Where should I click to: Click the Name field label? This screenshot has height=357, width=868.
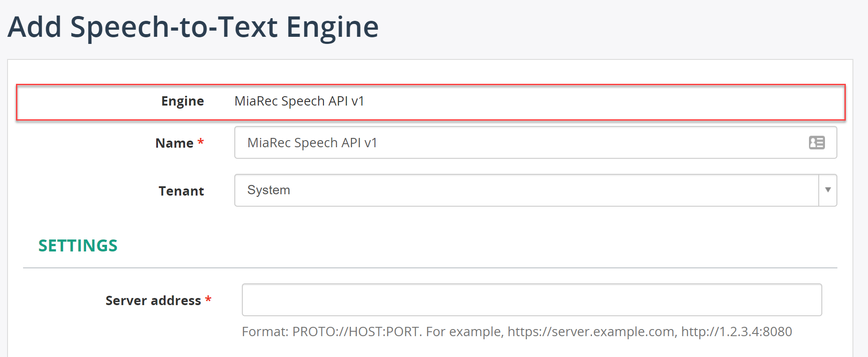pos(174,143)
